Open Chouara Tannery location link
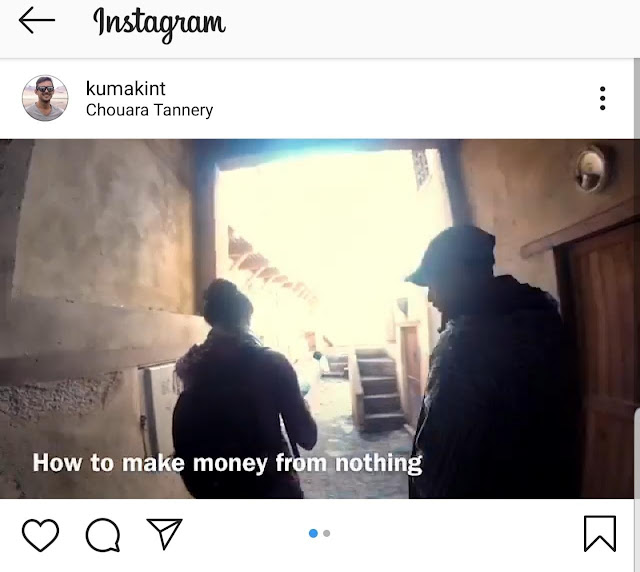 point(149,110)
